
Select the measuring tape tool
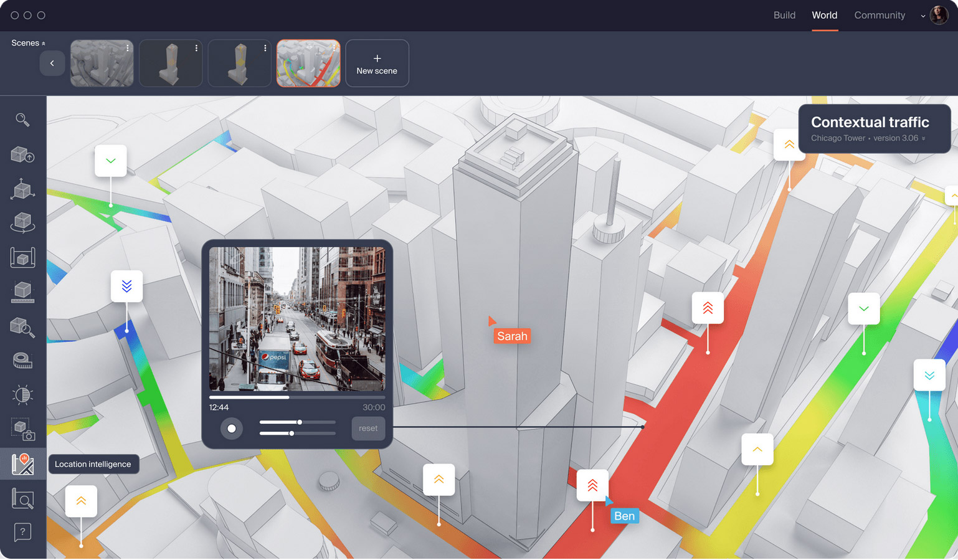coord(22,361)
